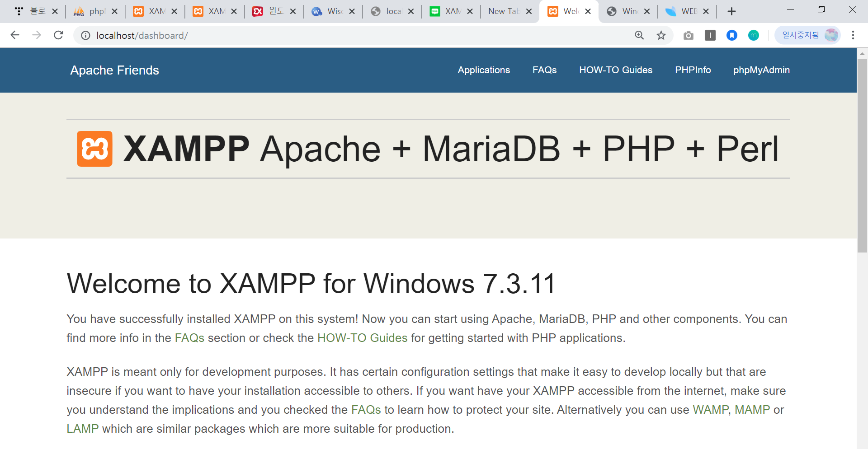Click the profile button labeled 일시중지됨
This screenshot has height=449, width=868.
point(808,35)
